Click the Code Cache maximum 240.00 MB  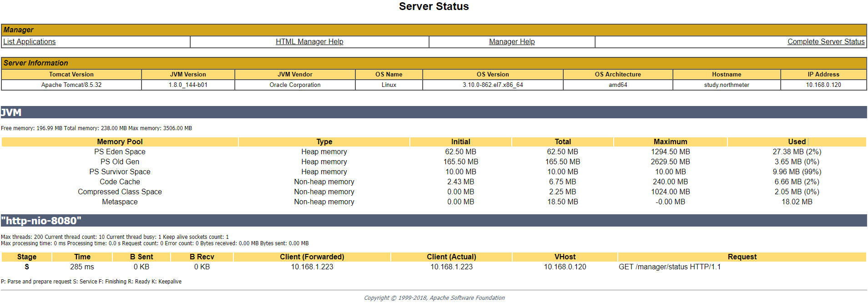tap(670, 182)
